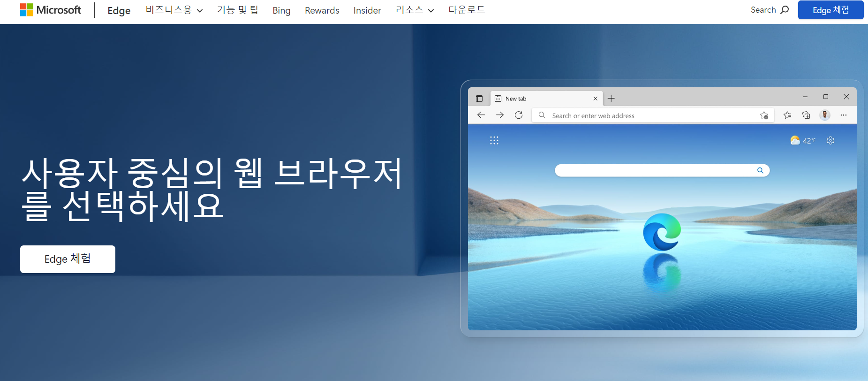Click the blue Edge 체험 header button
The image size is (868, 381).
[x=830, y=10]
